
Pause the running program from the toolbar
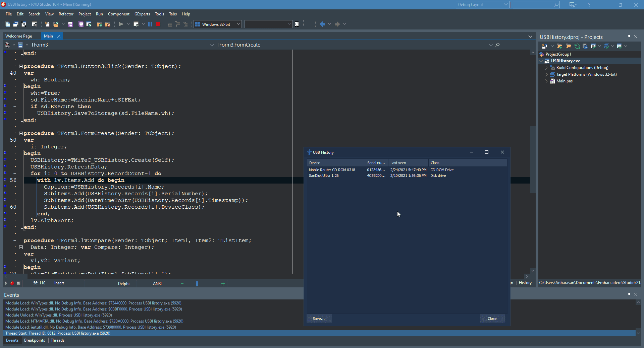pos(150,24)
